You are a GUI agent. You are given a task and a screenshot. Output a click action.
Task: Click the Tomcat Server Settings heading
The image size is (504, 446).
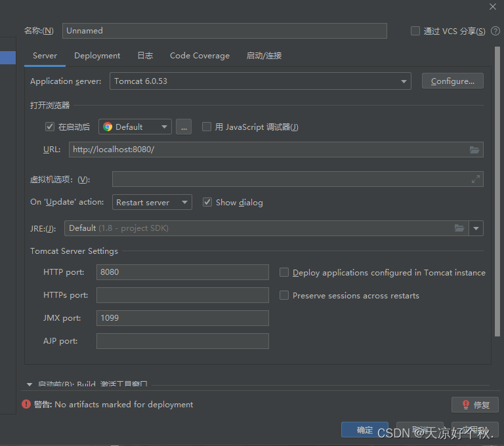tap(74, 251)
